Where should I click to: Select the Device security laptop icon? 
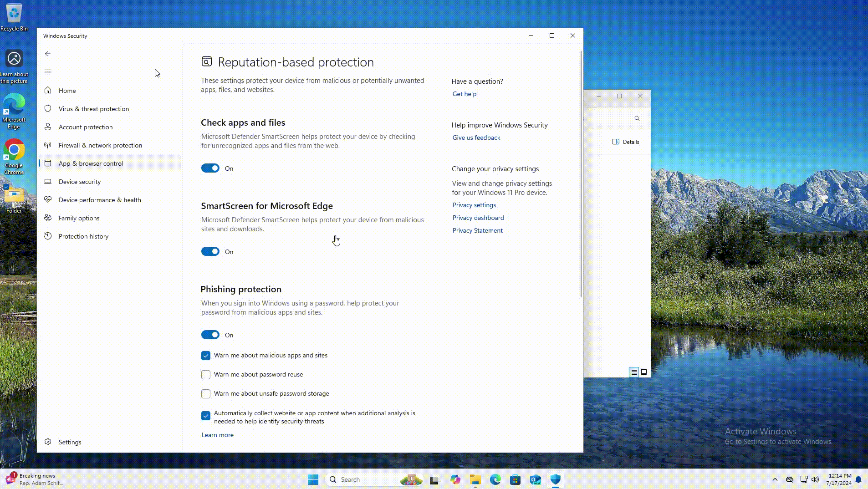click(48, 182)
